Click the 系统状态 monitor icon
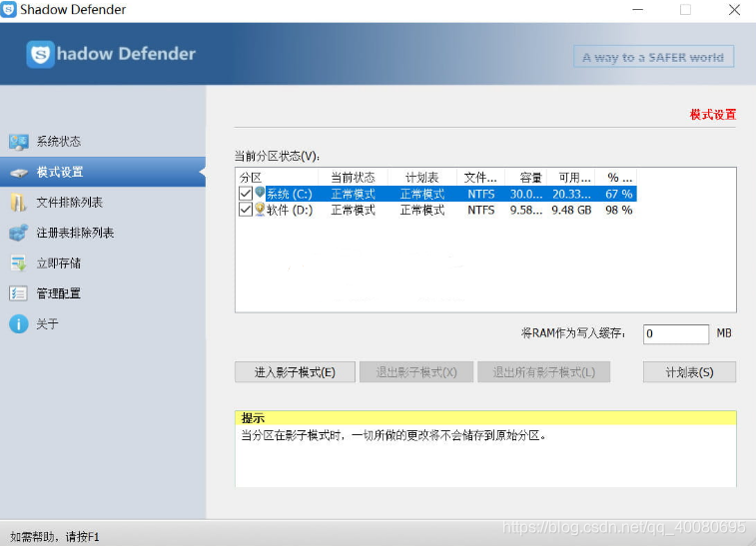The image size is (756, 546). tap(19, 142)
